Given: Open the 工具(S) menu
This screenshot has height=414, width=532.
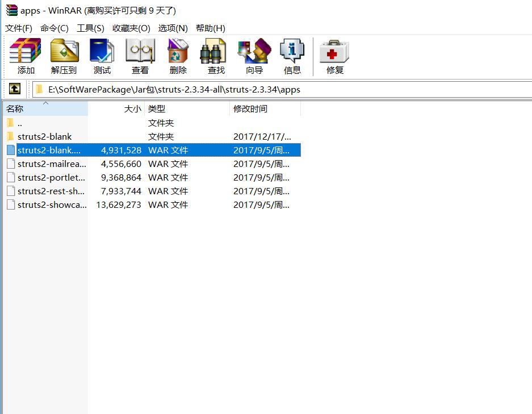Looking at the screenshot, I should point(90,28).
